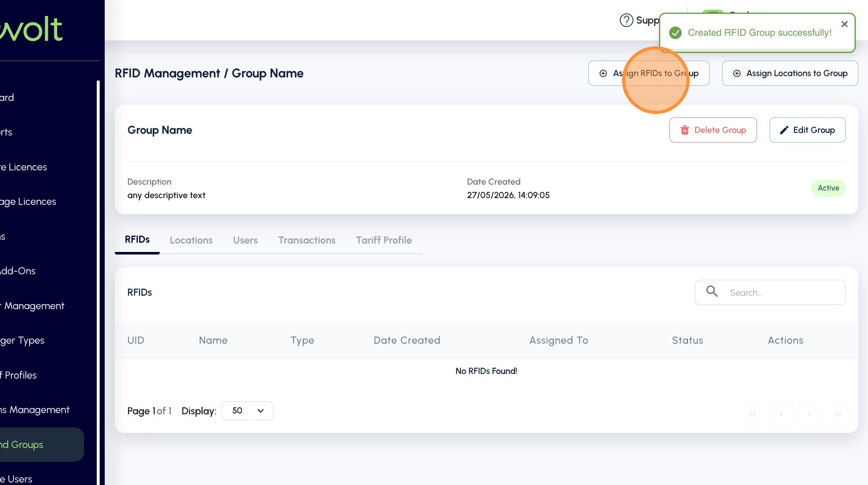The image size is (868, 485).
Task: Click the 'No RFIDs Found!' message
Action: (486, 371)
